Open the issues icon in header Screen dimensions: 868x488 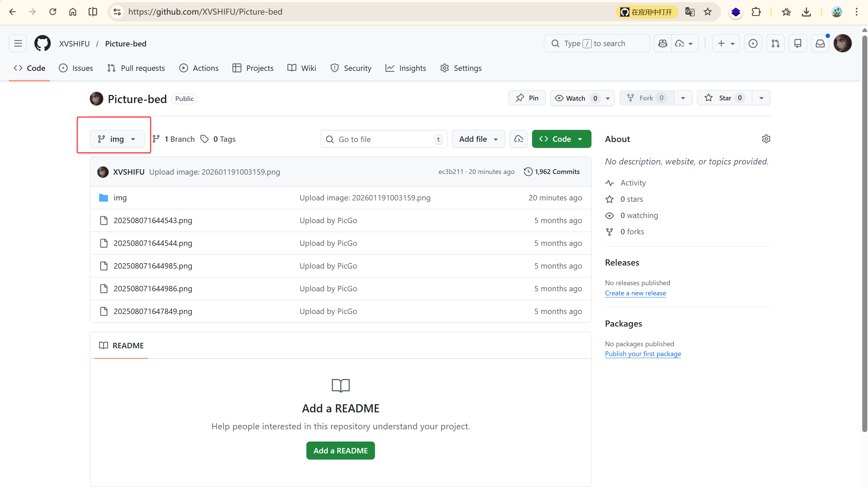pos(753,43)
